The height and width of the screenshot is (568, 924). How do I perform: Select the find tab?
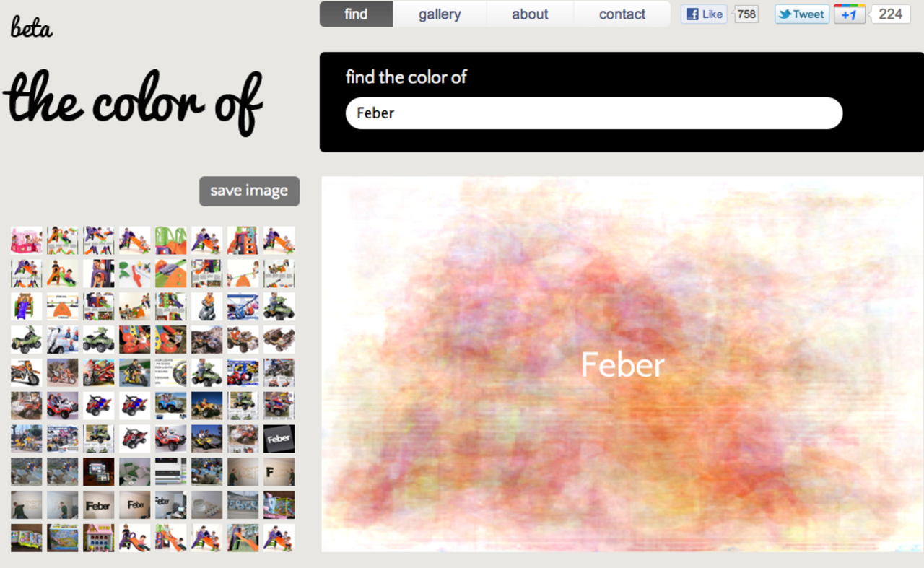(356, 14)
